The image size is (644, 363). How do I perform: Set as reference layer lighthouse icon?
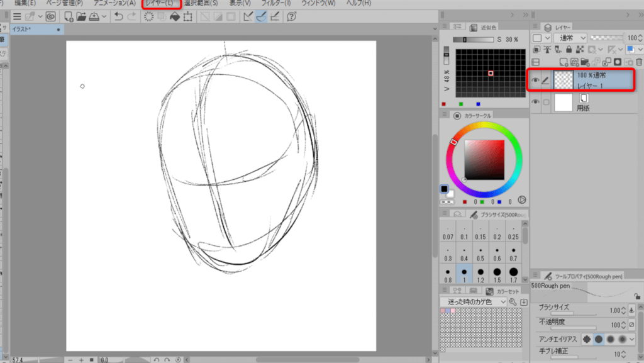click(x=547, y=49)
